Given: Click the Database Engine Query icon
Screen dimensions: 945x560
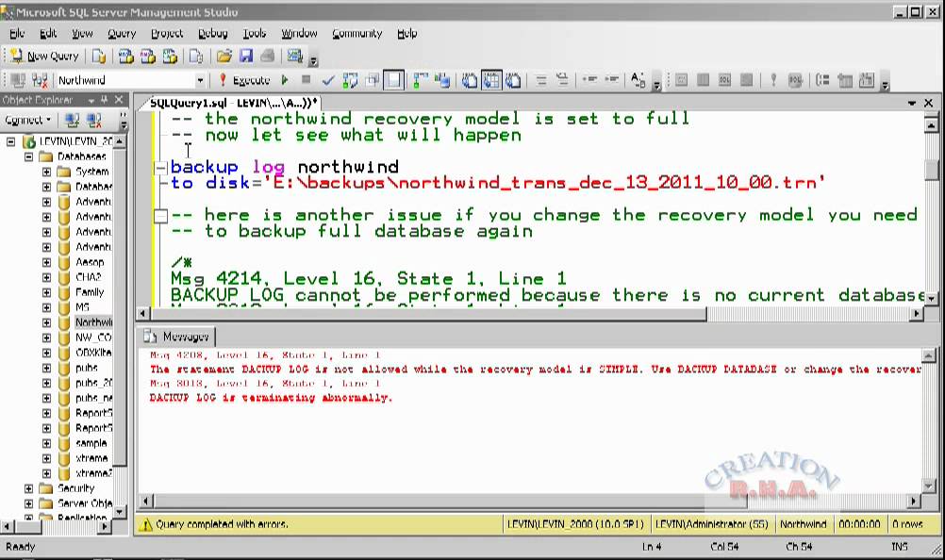Looking at the screenshot, I should pyautogui.click(x=99, y=56).
